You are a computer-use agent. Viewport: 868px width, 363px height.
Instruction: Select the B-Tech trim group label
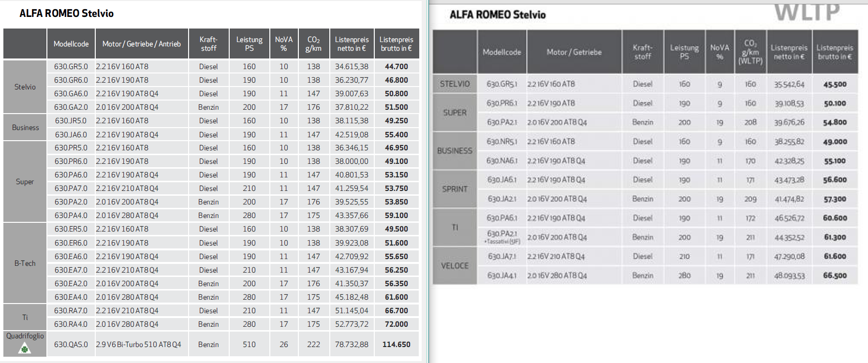coord(25,263)
